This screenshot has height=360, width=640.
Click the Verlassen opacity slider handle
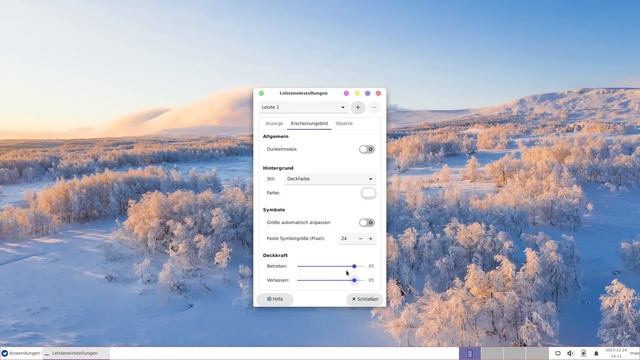354,280
